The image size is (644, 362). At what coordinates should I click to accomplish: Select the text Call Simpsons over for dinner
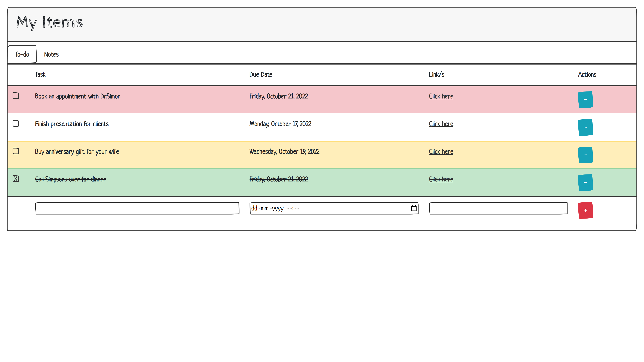pyautogui.click(x=70, y=179)
